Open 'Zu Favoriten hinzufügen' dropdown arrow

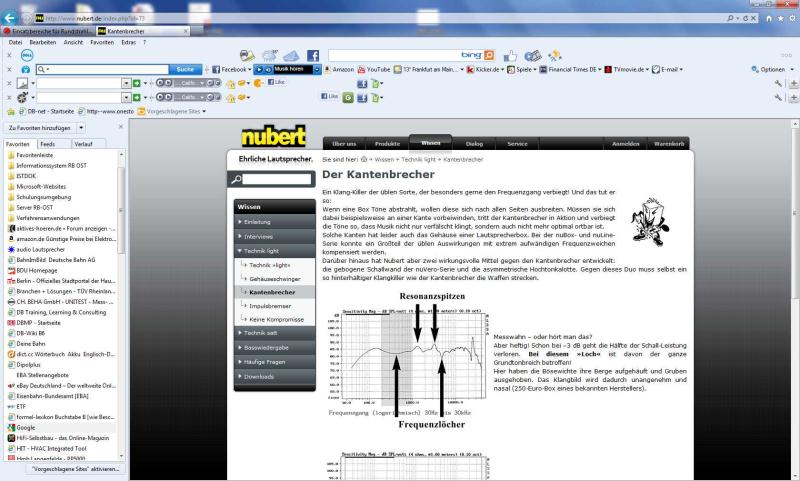81,128
